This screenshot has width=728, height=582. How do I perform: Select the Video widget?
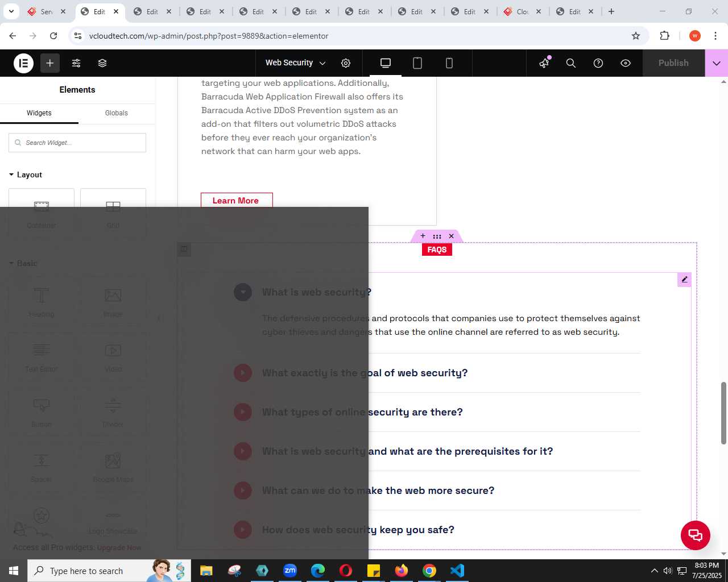tap(113, 357)
